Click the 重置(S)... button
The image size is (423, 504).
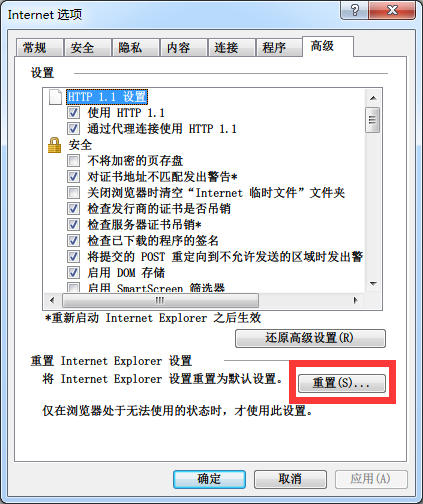click(x=342, y=383)
